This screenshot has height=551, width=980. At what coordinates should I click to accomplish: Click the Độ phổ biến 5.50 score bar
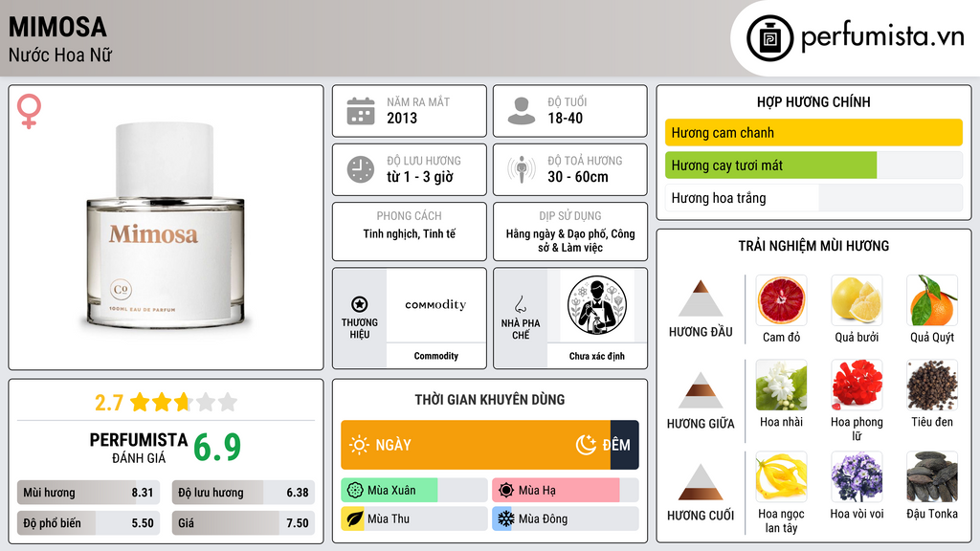pos(88,523)
